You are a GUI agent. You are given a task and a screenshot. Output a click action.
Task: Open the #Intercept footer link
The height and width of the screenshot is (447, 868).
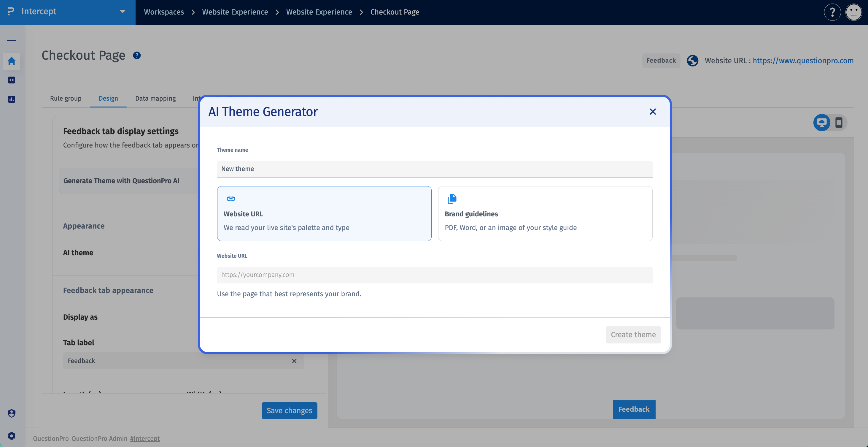coord(145,439)
